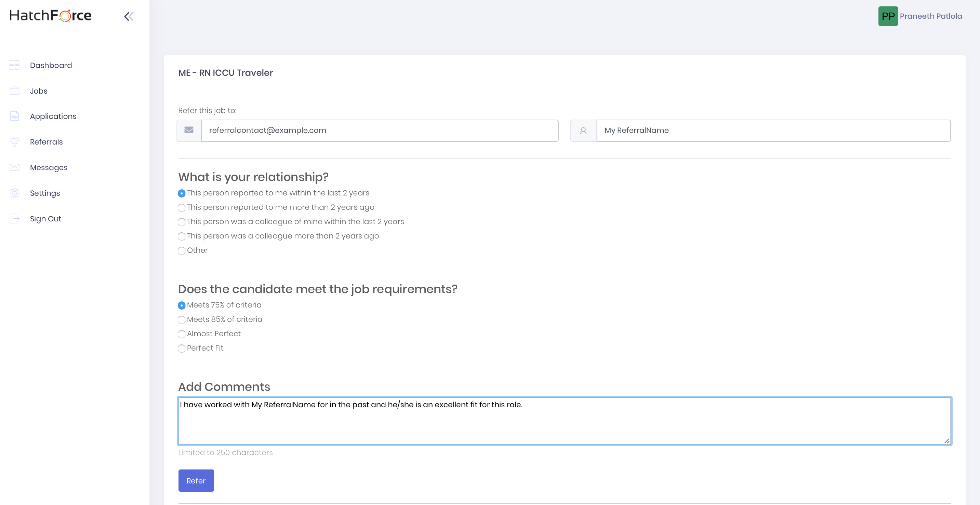The height and width of the screenshot is (505, 980).
Task: Click the Jobs briefcase icon
Action: 14,91
